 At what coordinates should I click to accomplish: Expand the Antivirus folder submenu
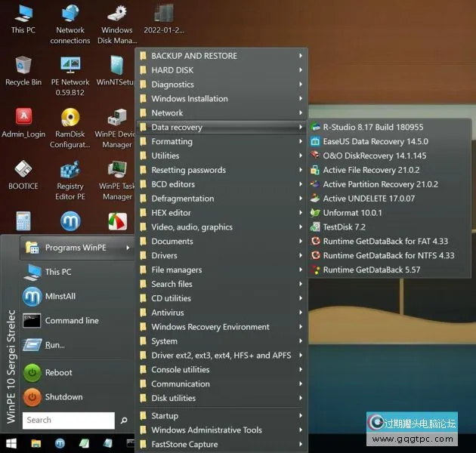167,313
